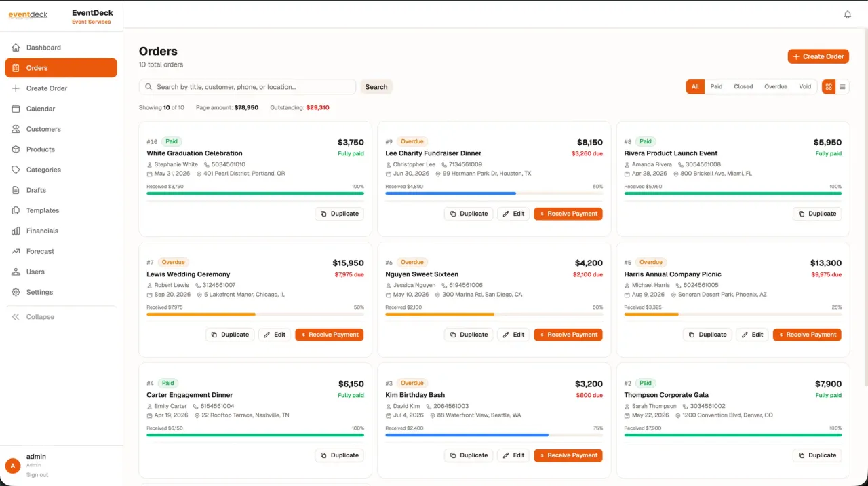Duplicate Rivera Product Launch Event order

pyautogui.click(x=817, y=214)
